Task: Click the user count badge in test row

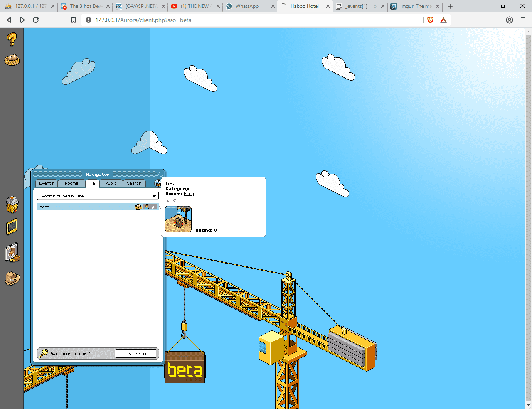Action: click(x=150, y=207)
